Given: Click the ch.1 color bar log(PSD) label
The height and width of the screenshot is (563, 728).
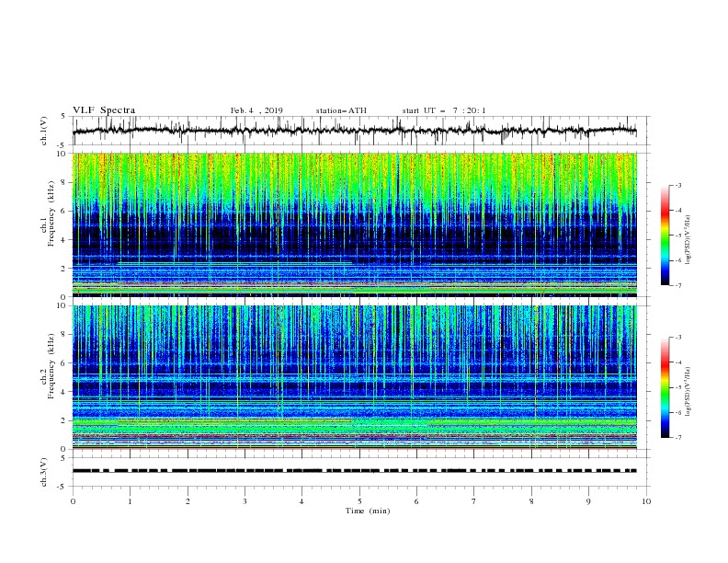Looking at the screenshot, I should [688, 240].
